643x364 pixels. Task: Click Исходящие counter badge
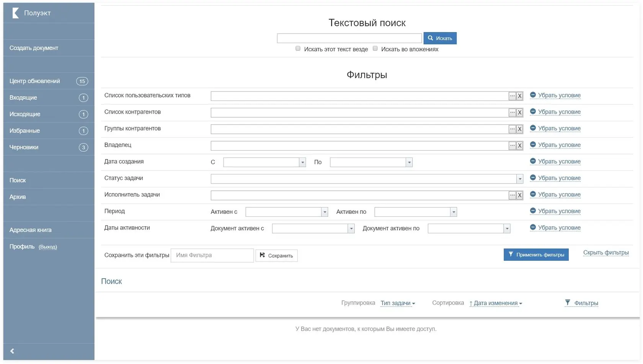[83, 114]
